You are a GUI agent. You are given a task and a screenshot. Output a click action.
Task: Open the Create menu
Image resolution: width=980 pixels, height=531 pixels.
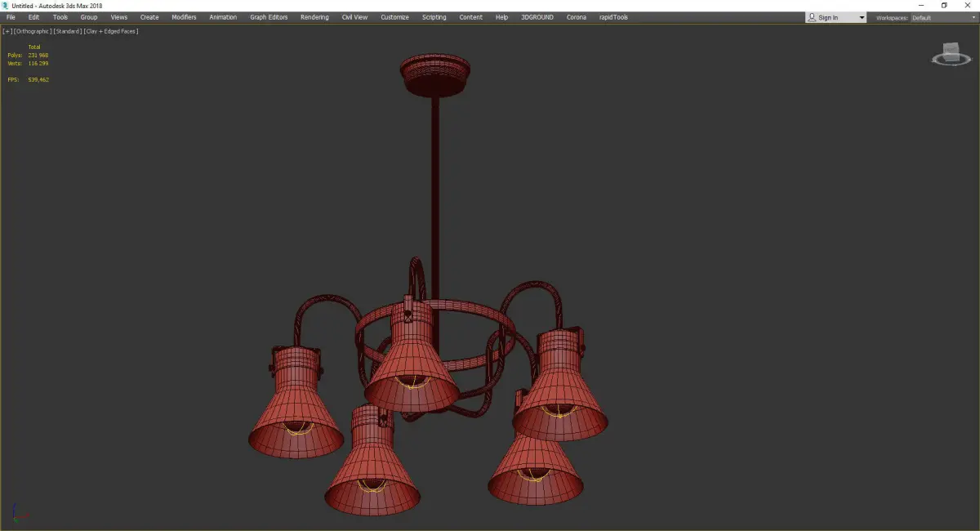tap(149, 17)
